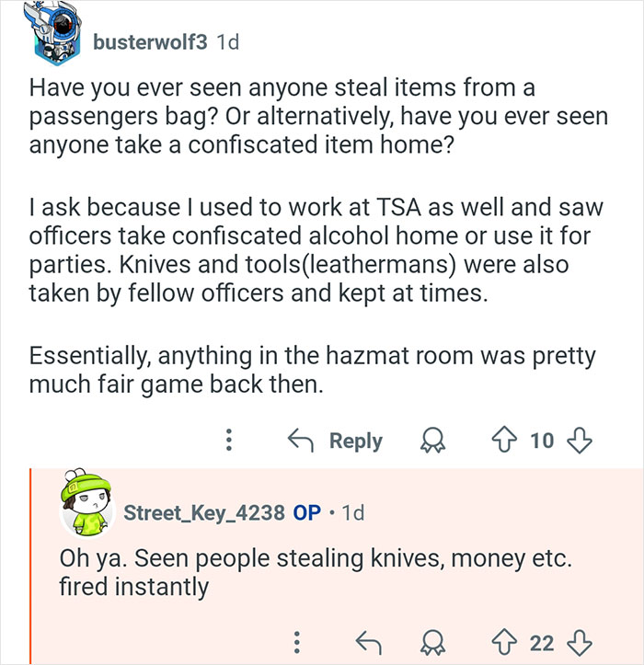Downvote busterwolf3's comment
This screenshot has height=665, width=644.
coord(579,441)
